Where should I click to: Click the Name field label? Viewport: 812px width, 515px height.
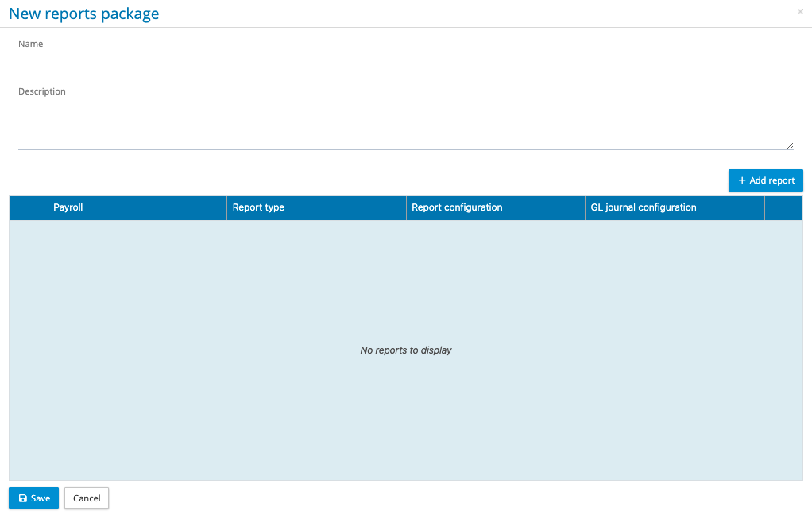tap(31, 44)
